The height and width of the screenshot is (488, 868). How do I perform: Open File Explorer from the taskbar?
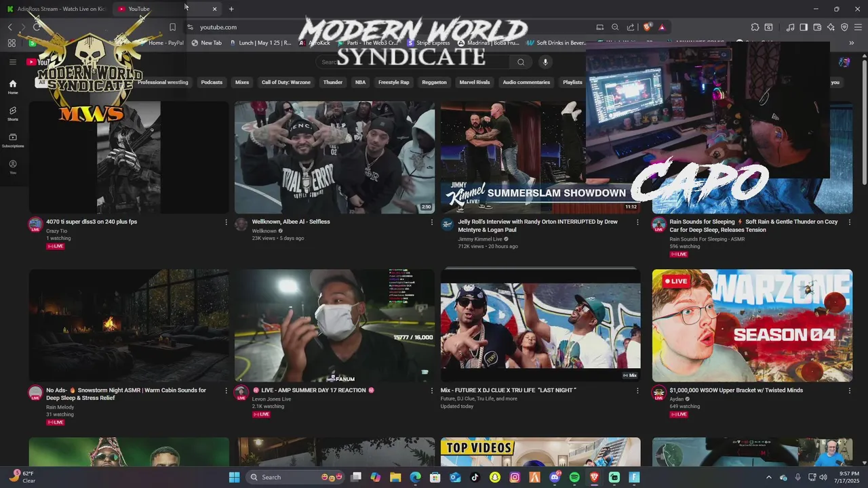395,477
